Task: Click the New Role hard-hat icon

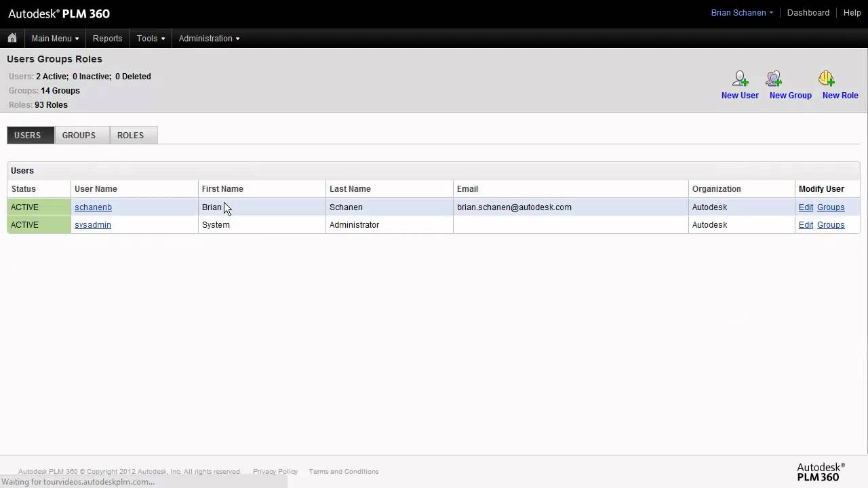Action: coord(826,79)
